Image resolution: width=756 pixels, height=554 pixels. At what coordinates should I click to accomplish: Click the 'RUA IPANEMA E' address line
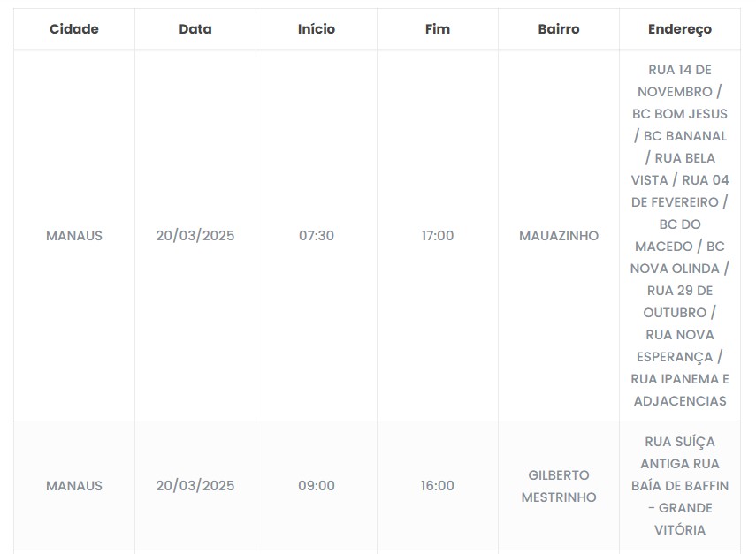pos(679,379)
